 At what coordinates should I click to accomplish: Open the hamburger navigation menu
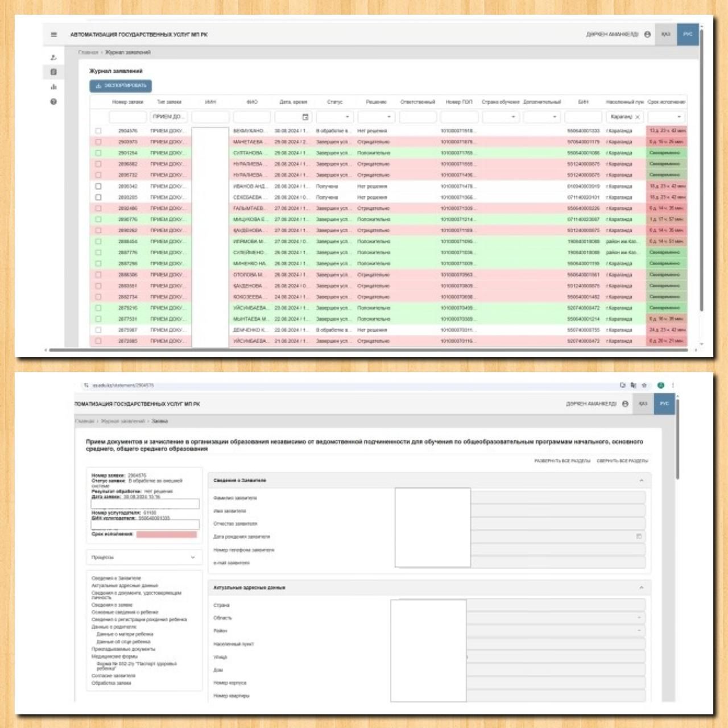coord(53,35)
